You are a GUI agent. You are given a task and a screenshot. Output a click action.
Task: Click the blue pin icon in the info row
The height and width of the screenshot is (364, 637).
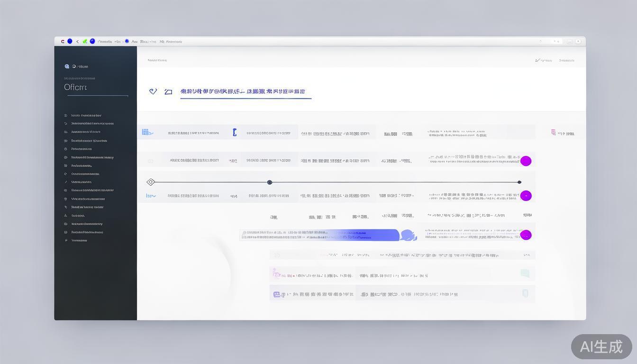pyautogui.click(x=234, y=132)
